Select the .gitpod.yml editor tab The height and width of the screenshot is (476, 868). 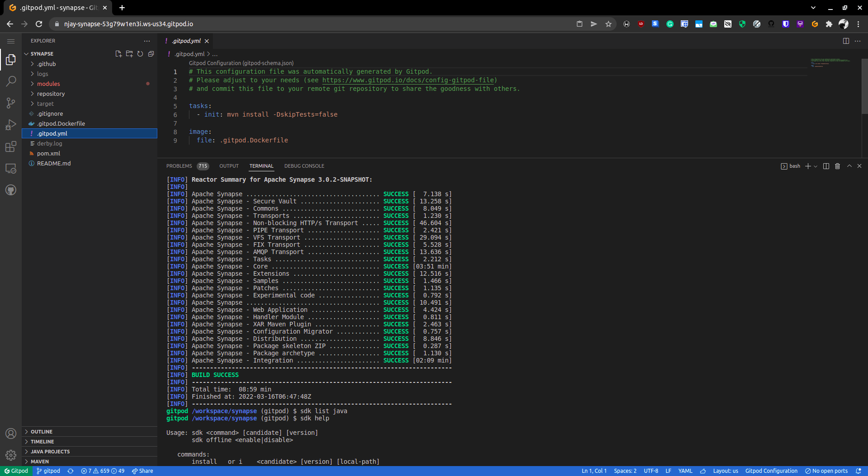click(x=186, y=41)
